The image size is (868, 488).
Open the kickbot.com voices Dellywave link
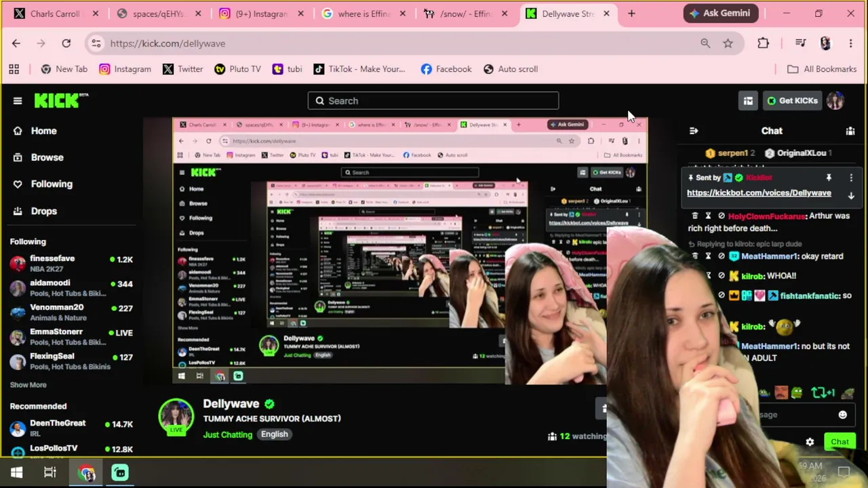click(x=759, y=193)
